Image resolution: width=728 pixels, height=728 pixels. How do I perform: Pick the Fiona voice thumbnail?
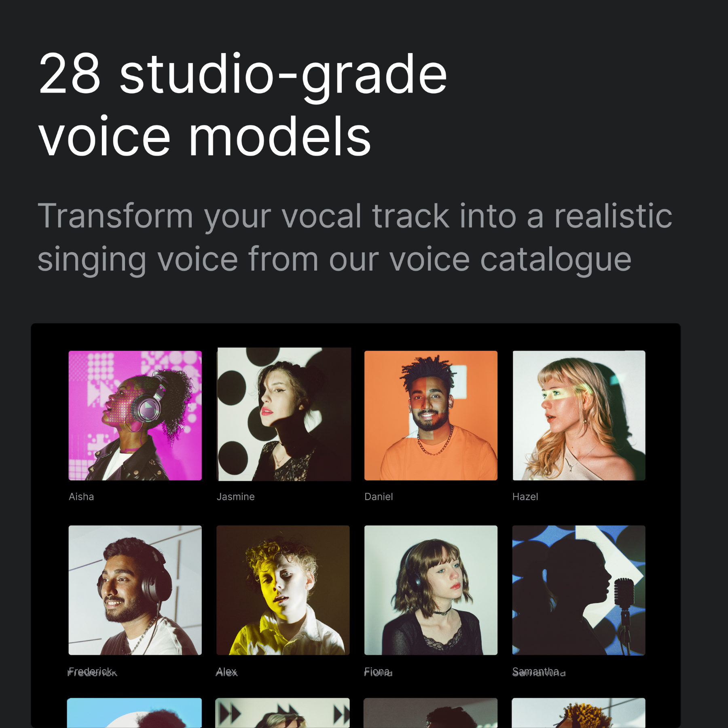431,590
